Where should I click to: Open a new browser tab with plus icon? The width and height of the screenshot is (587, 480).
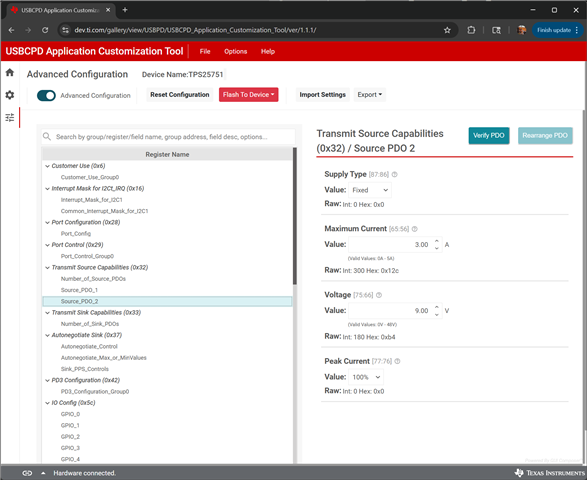tap(125, 10)
